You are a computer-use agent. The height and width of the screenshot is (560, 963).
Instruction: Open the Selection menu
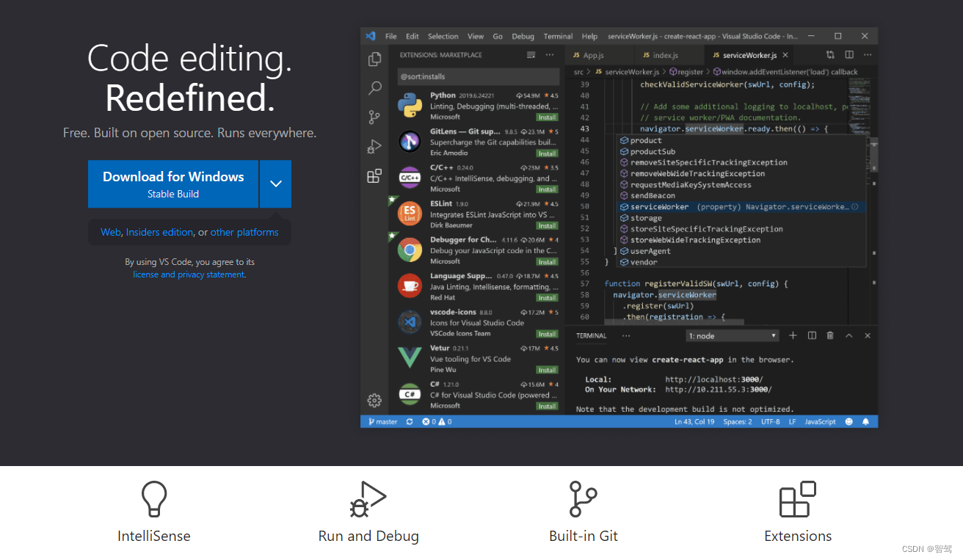[x=443, y=36]
